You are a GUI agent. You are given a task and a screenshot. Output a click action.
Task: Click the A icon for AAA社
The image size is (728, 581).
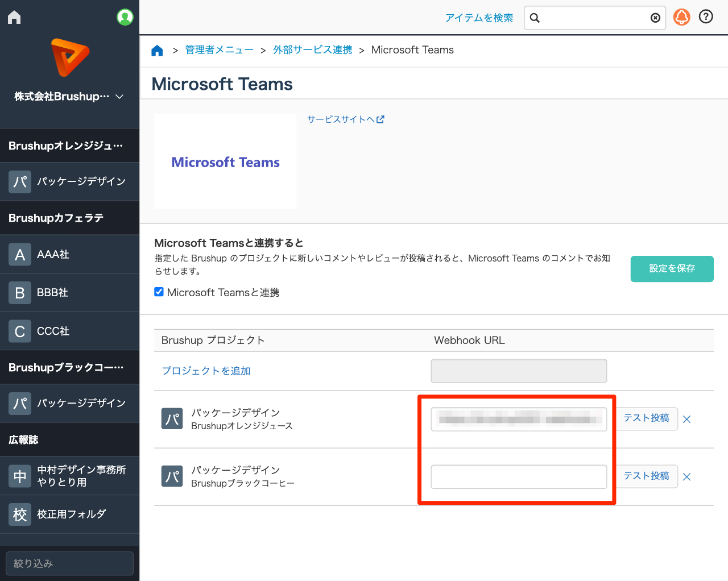pos(20,254)
